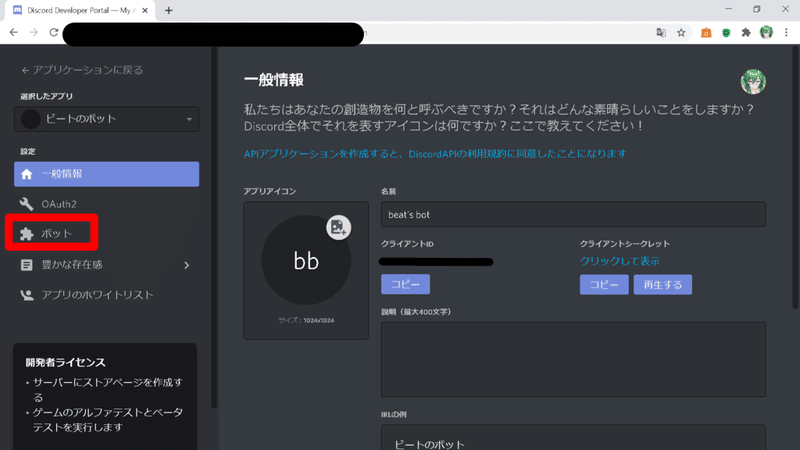Click the user avatar in the page header
This screenshot has height=450, width=800.
tap(753, 82)
